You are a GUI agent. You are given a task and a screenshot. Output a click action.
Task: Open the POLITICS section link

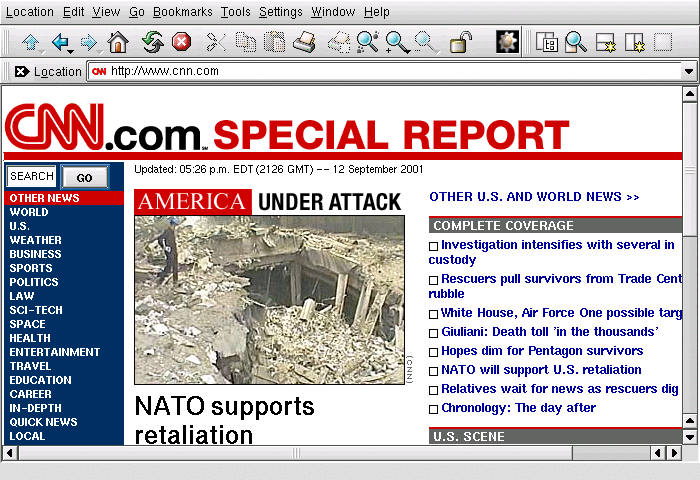point(34,282)
